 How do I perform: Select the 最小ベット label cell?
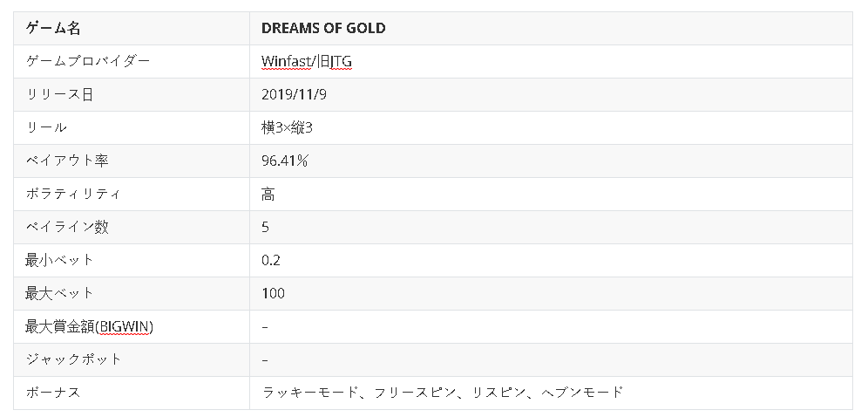point(60,260)
